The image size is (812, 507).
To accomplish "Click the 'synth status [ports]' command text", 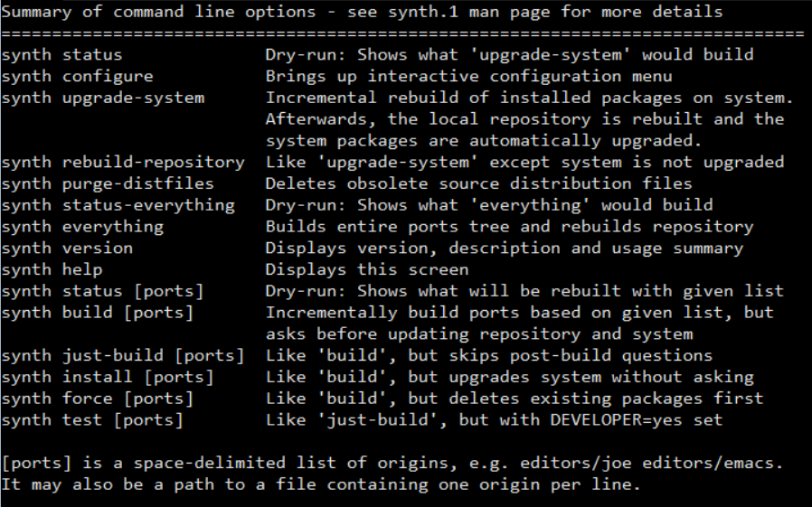I will coord(102,291).
